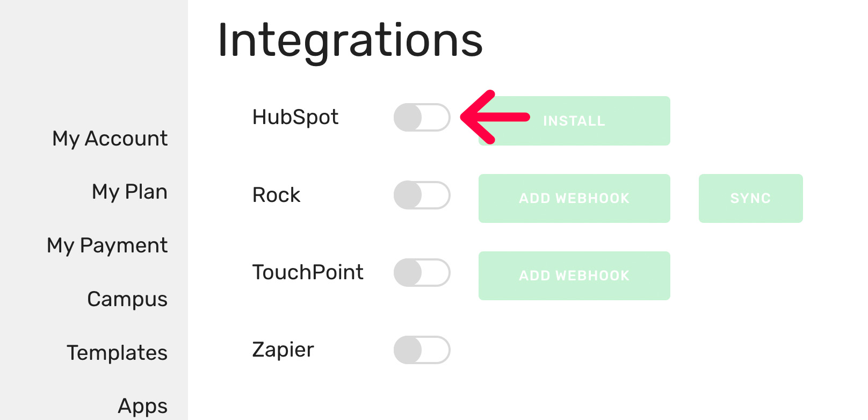
Task: Click Add Webhook for Rock
Action: click(574, 198)
